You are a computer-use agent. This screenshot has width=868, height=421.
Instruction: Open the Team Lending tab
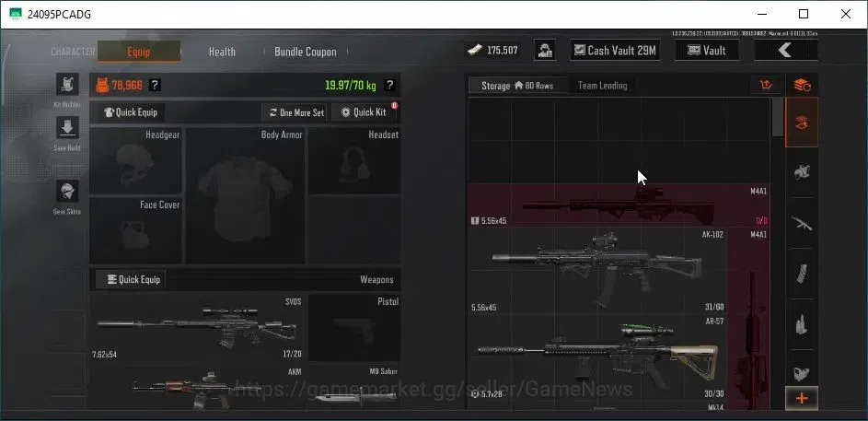pos(602,86)
